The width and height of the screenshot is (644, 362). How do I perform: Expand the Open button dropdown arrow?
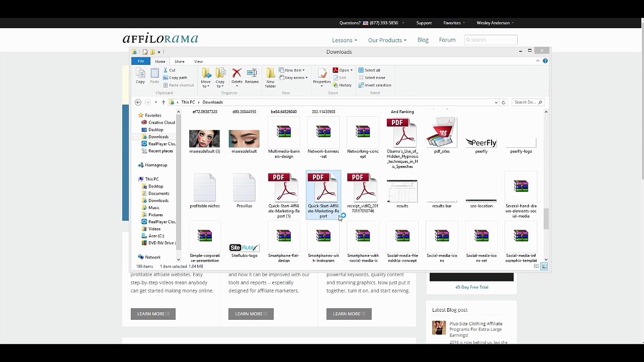pos(351,70)
